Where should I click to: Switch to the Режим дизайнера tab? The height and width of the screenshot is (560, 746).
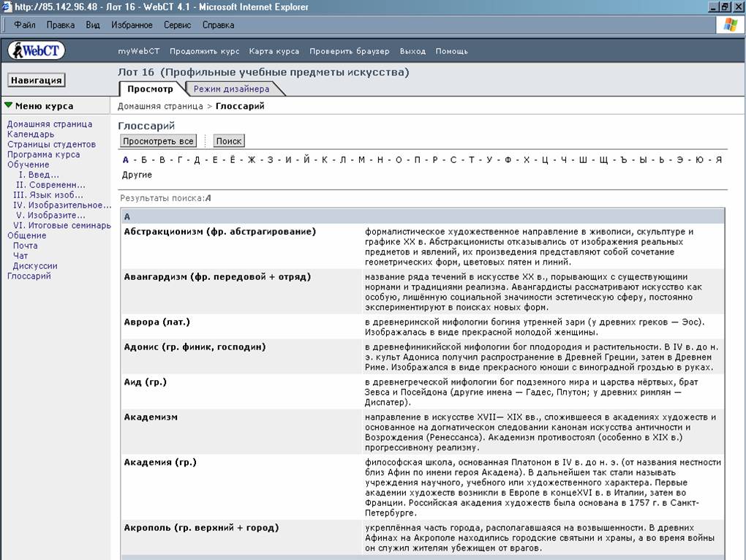click(x=232, y=89)
